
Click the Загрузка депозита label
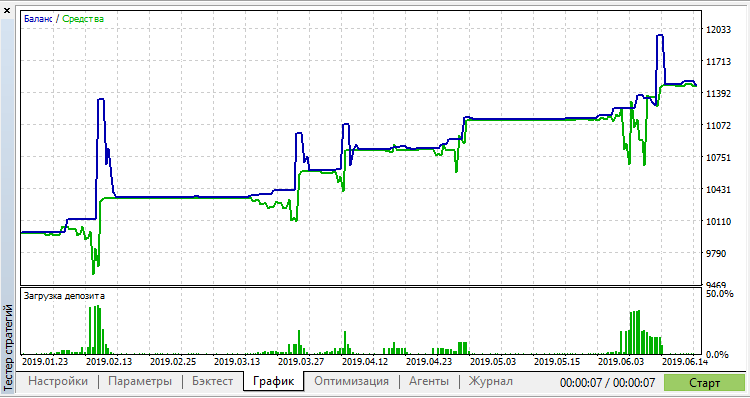[64, 296]
